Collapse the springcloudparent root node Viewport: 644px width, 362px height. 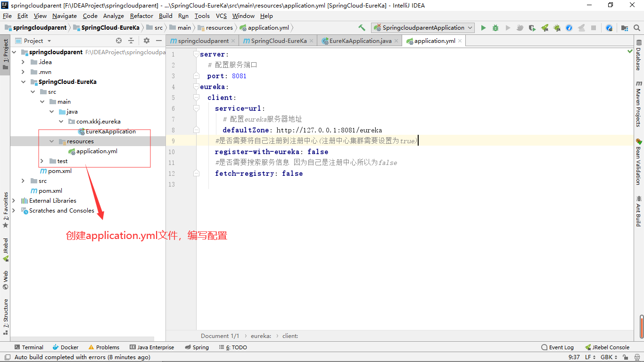point(14,52)
